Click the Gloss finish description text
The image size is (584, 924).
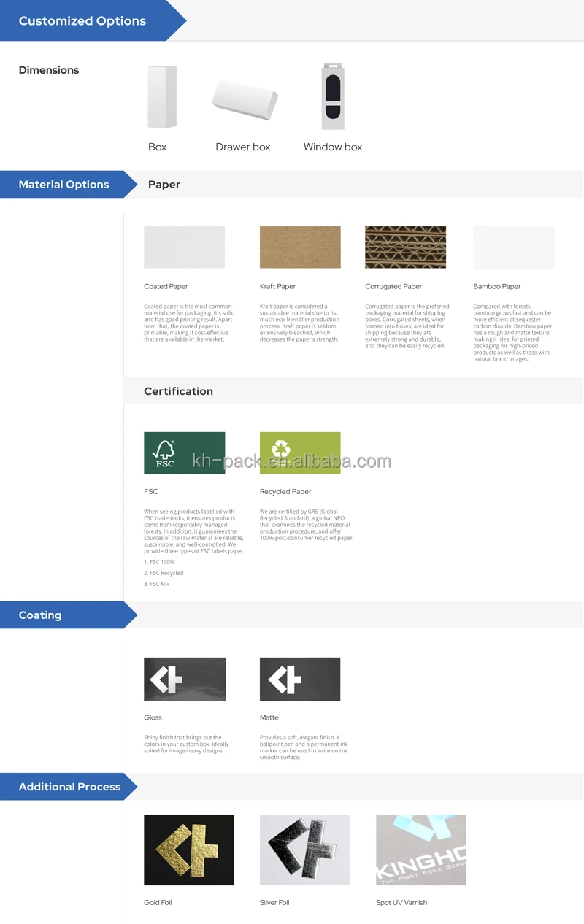pos(186,744)
